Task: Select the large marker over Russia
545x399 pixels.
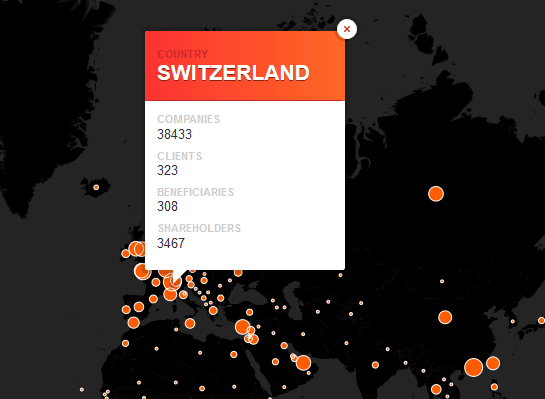Action: pyautogui.click(x=436, y=194)
